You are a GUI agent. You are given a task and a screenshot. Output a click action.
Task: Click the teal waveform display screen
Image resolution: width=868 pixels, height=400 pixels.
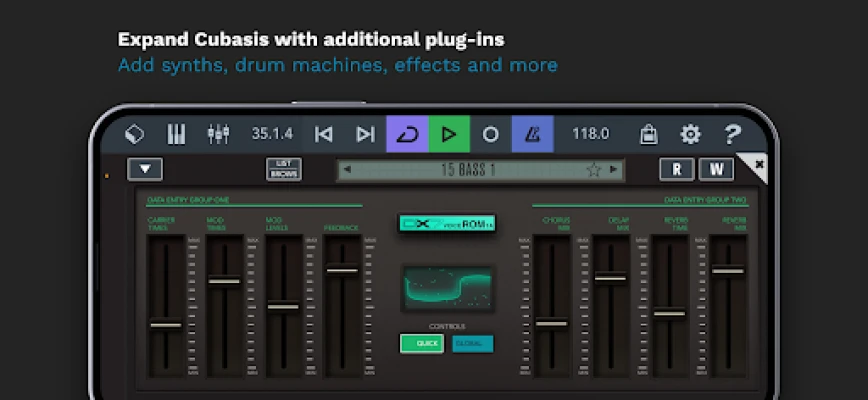(x=447, y=287)
